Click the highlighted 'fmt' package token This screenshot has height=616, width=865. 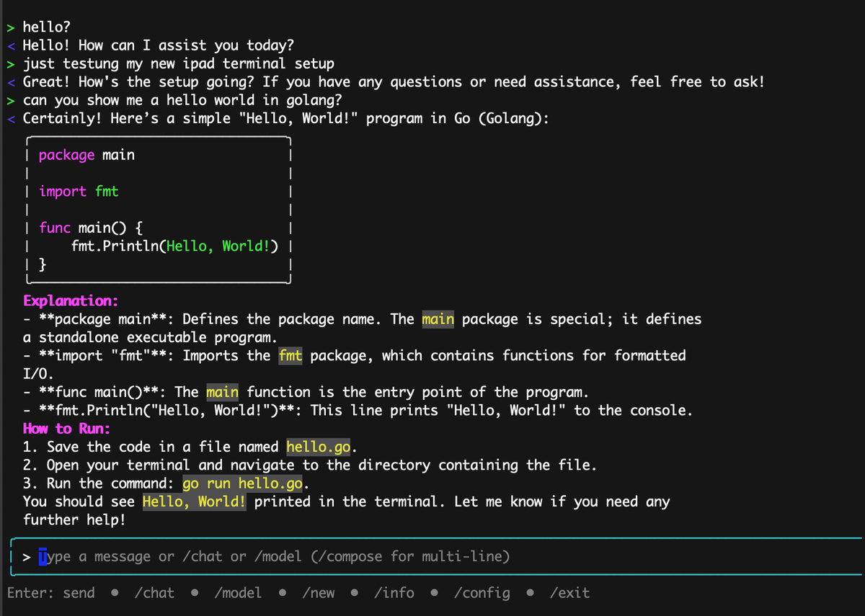[x=290, y=355]
